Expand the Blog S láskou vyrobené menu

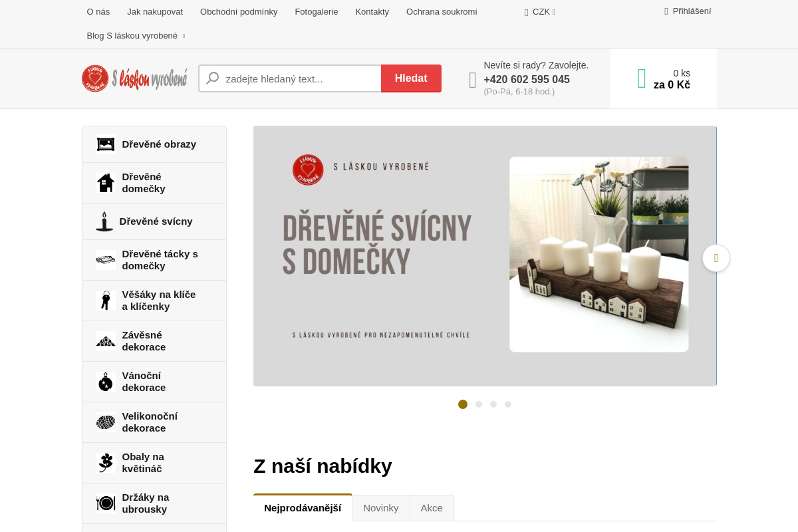point(136,36)
